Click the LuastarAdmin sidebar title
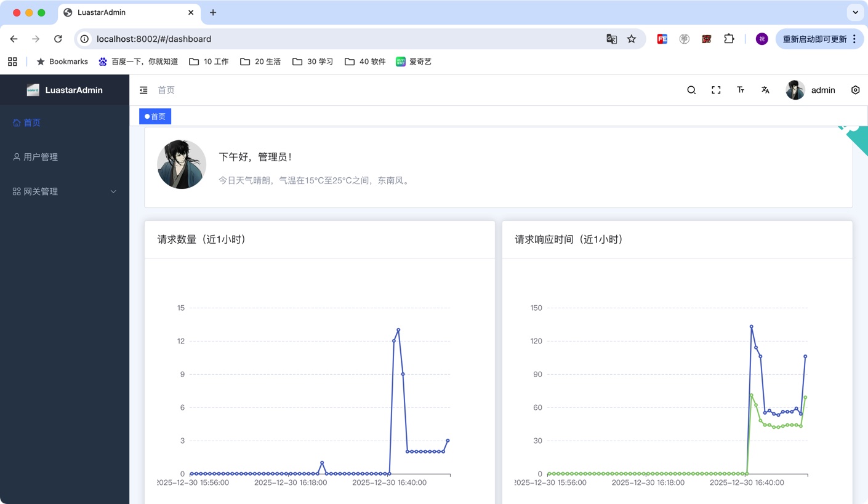The image size is (868, 504). click(74, 90)
